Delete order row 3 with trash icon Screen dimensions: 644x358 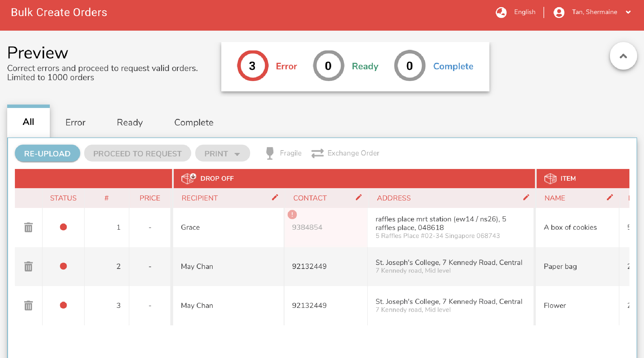(x=28, y=305)
